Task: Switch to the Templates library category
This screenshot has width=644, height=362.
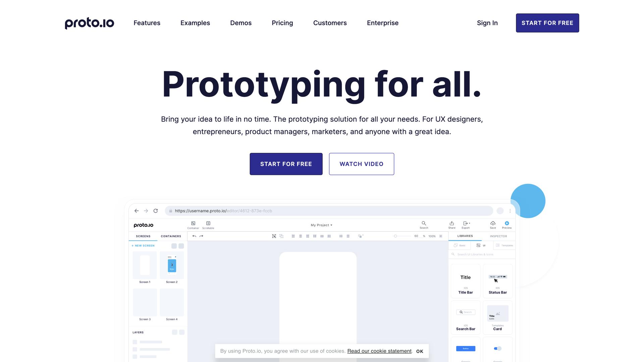Action: tap(504, 245)
